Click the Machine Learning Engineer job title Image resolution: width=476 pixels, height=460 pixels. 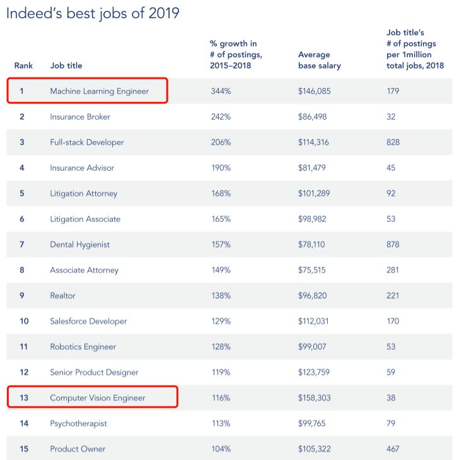[x=99, y=91]
